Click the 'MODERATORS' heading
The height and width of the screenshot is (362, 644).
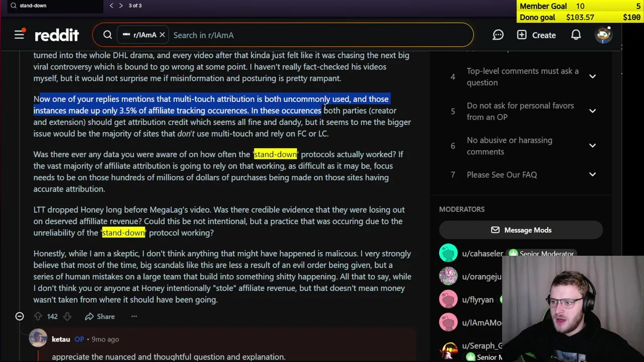click(462, 209)
